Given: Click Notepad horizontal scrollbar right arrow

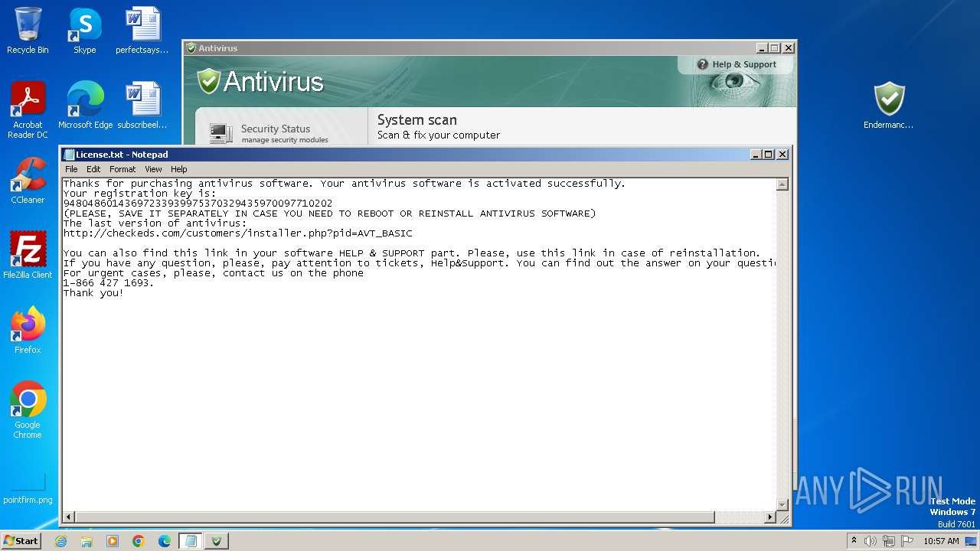Looking at the screenshot, I should click(x=770, y=517).
